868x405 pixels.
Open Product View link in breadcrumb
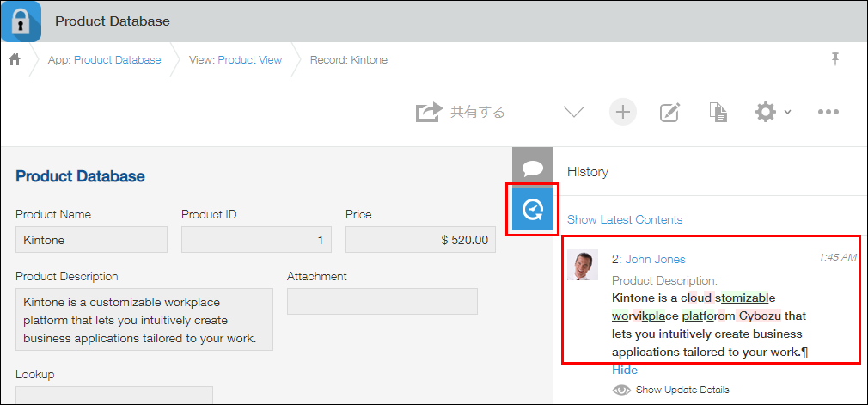249,60
